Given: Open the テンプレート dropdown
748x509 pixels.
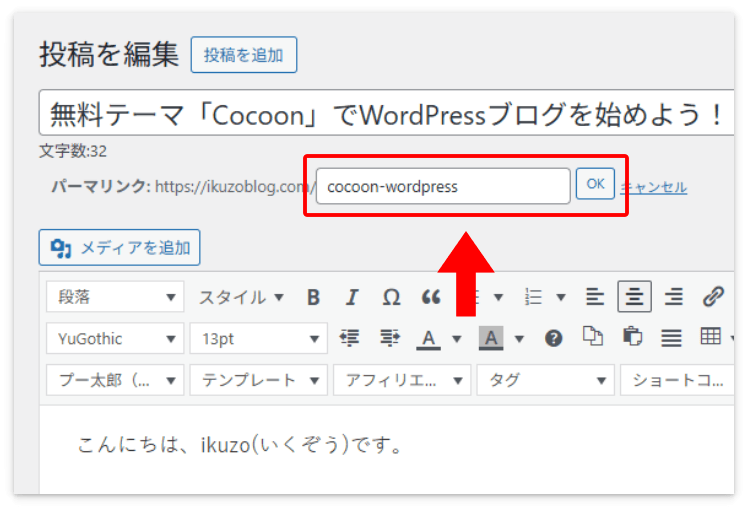Looking at the screenshot, I should coord(259,380).
